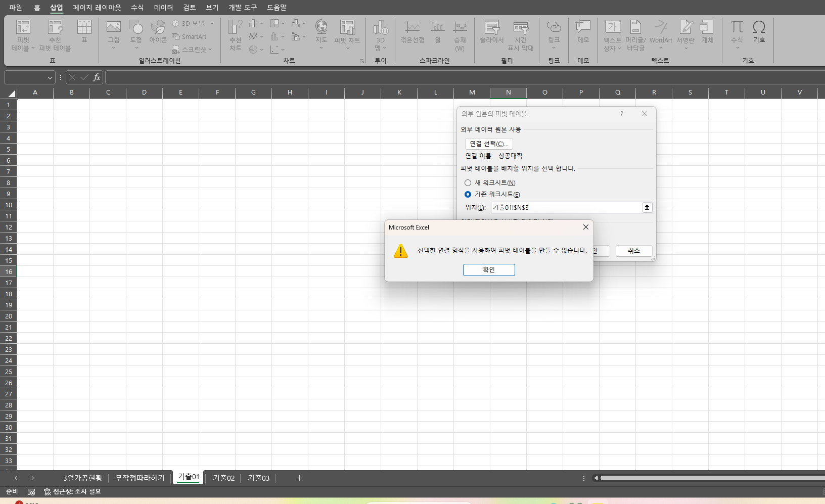Screen dimensions: 825x504
Task: Close the Microsoft Excel warning dialog
Action: [585, 227]
